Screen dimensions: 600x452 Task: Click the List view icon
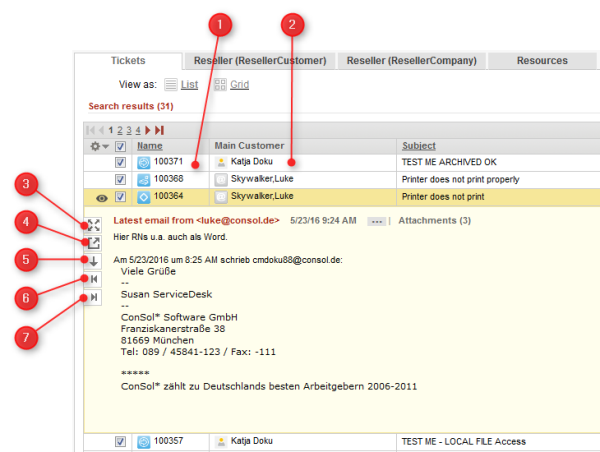(x=171, y=85)
